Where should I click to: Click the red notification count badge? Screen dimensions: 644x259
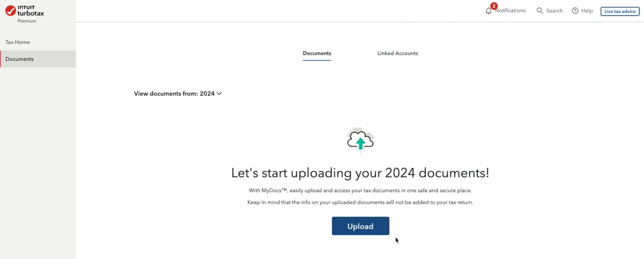click(x=494, y=6)
